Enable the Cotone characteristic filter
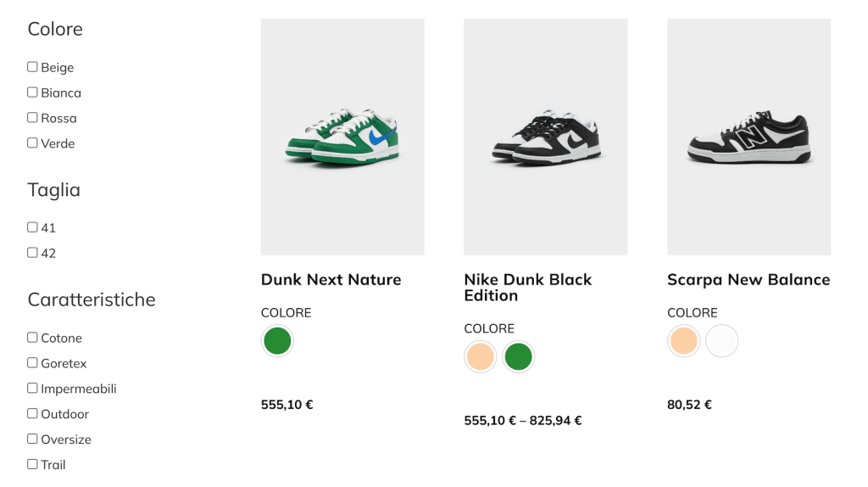 (32, 338)
